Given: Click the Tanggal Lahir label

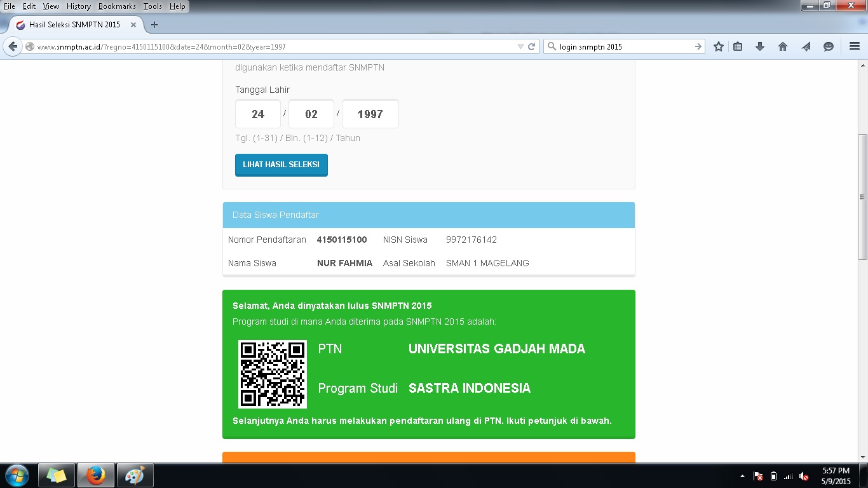Looking at the screenshot, I should click(x=262, y=90).
